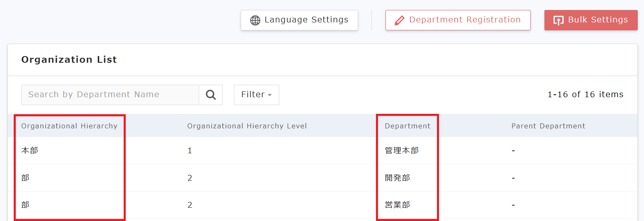The image size is (644, 221).
Task: Click the 1-16 of 16 items counter
Action: point(585,94)
